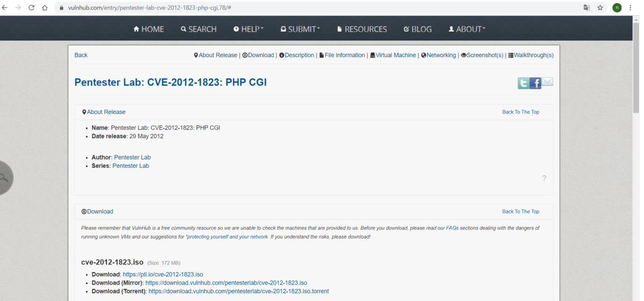Click the browser forward arrow
Screen dimensions: 644x301
pyautogui.click(x=18, y=8)
